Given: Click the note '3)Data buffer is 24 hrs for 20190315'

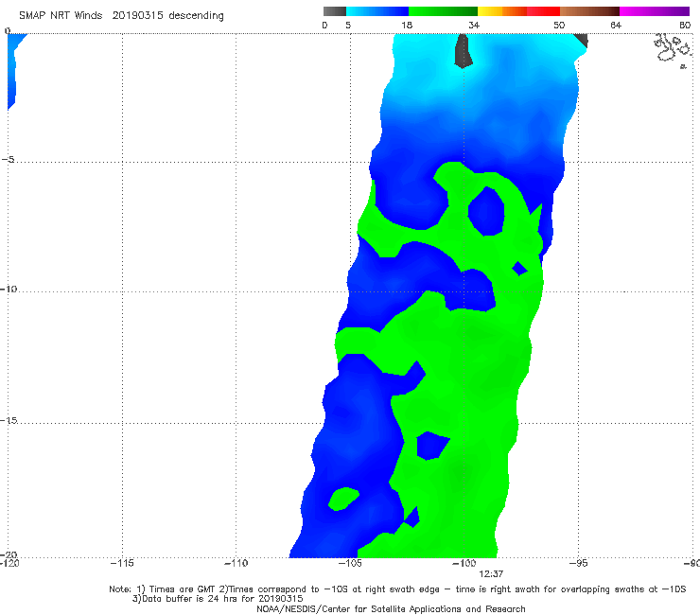Looking at the screenshot, I should coord(218,599).
